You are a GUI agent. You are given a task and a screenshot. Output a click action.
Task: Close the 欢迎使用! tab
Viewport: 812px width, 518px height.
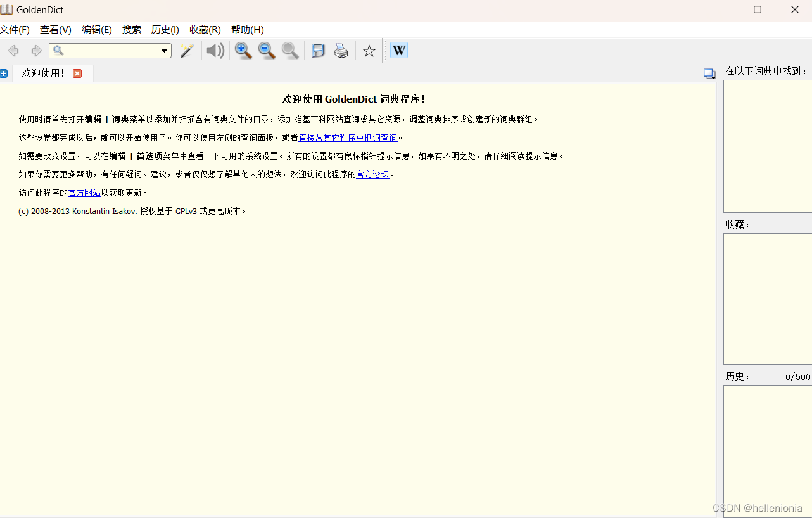[x=77, y=73]
